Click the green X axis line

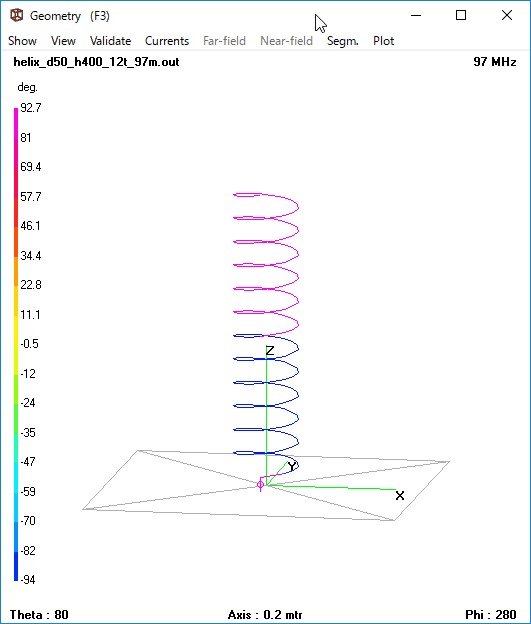[330, 487]
